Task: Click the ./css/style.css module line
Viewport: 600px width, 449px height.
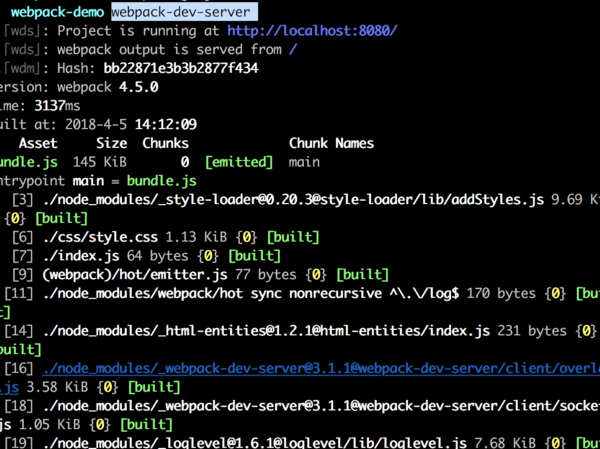Action: [x=165, y=237]
